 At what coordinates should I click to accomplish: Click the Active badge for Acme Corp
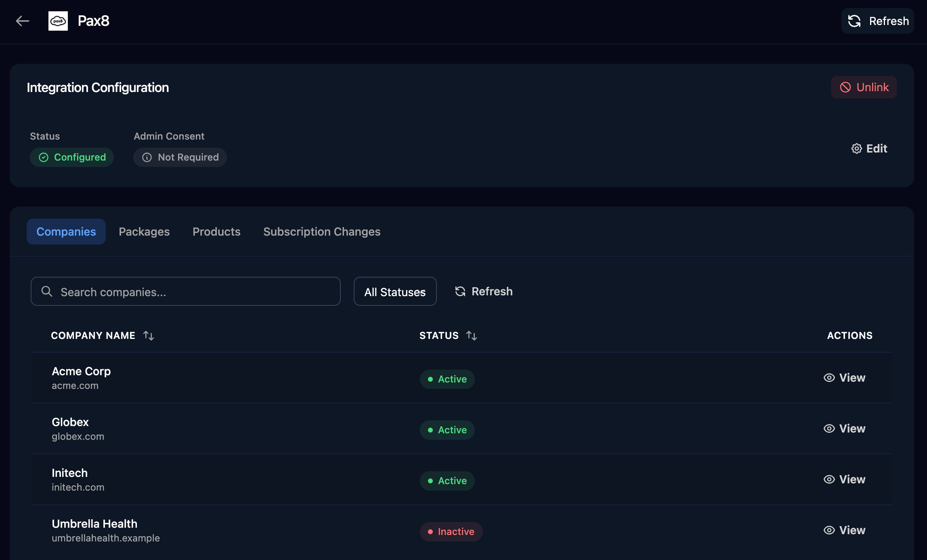click(447, 379)
